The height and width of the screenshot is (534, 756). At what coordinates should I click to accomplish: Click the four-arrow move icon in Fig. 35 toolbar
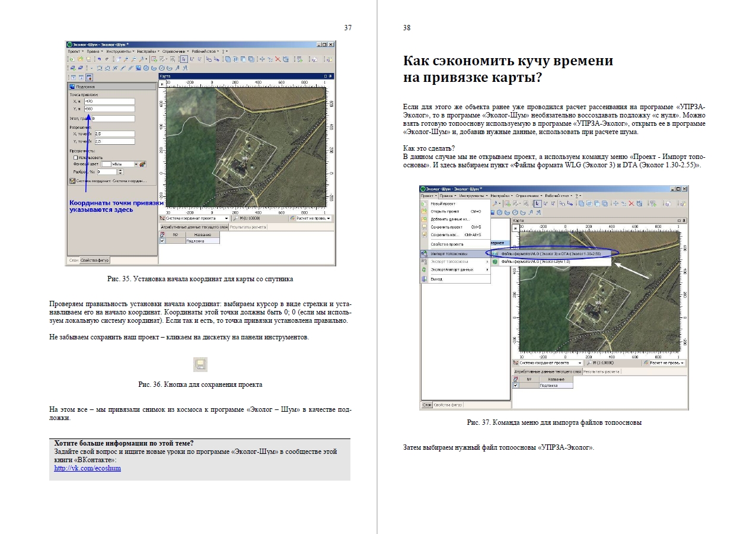point(262,59)
